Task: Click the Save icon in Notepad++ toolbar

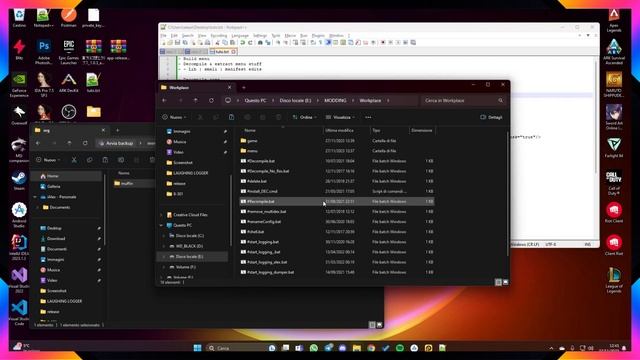Action: click(178, 42)
